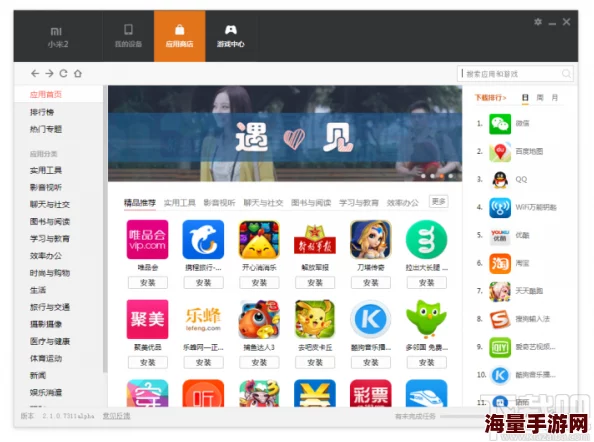594x442 pixels.
Task: Refresh the store page
Action: click(x=63, y=73)
